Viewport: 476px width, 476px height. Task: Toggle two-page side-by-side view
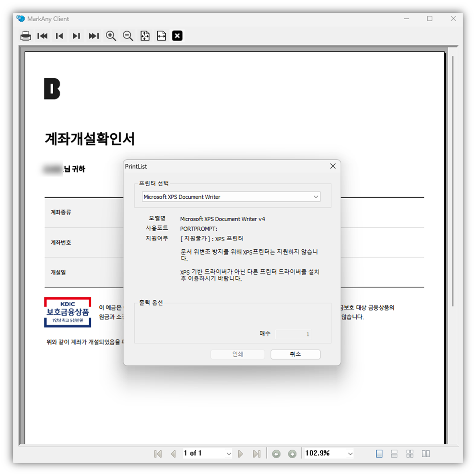click(x=425, y=453)
